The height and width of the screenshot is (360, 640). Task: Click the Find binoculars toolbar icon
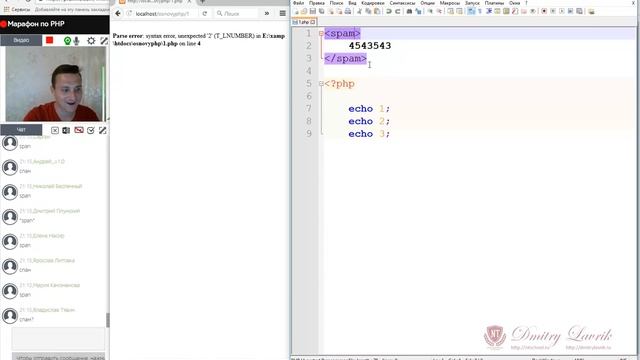[x=409, y=11]
